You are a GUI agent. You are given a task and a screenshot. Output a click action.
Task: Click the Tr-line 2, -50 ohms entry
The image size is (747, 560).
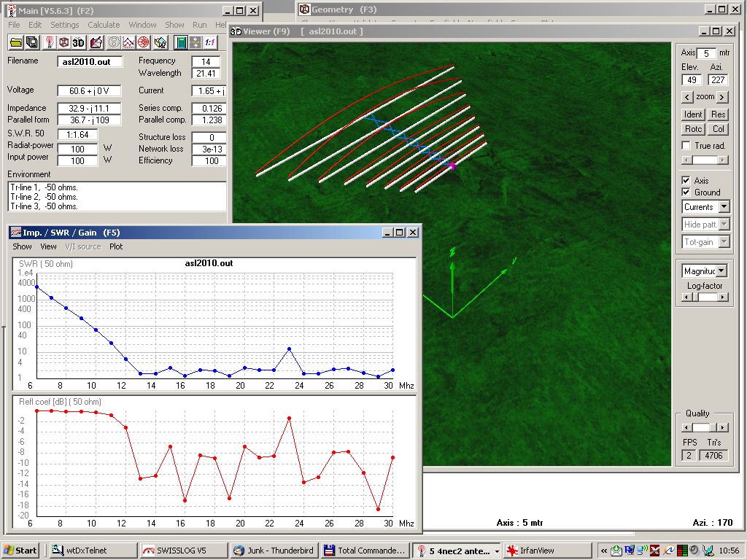[x=44, y=197]
